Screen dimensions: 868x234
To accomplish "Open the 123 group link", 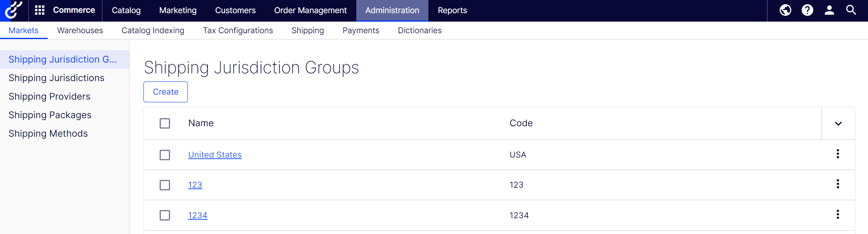I will 195,185.
